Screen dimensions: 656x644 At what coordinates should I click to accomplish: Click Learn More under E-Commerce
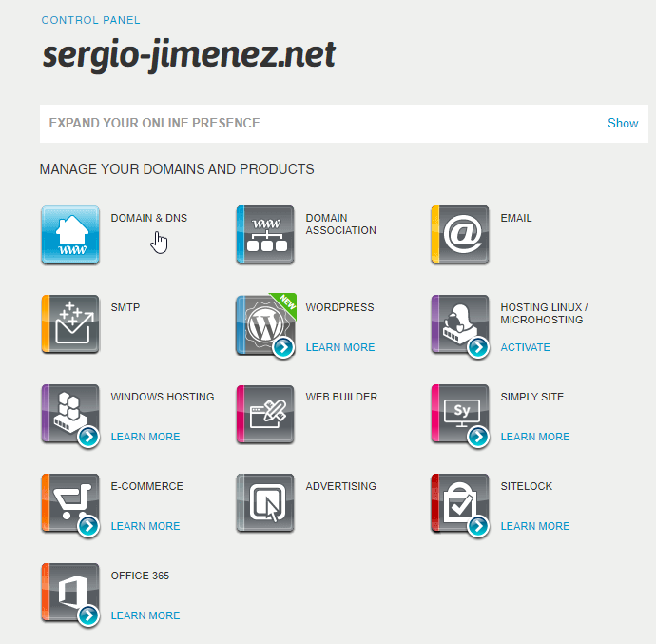145,526
